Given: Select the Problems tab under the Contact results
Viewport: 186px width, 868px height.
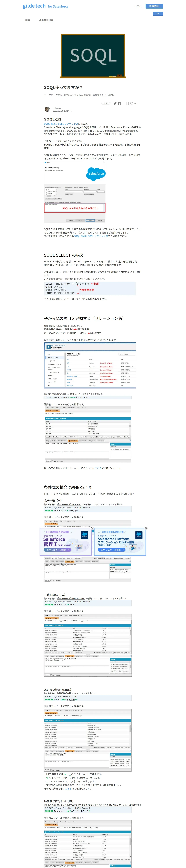Looking at the screenshot, I should click(101, 441).
